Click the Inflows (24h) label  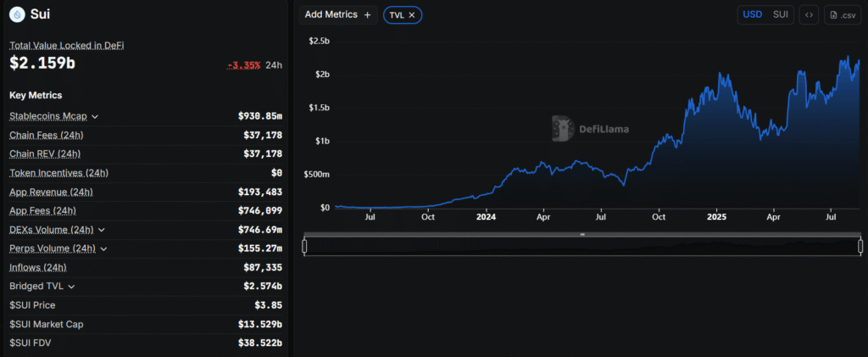37,267
